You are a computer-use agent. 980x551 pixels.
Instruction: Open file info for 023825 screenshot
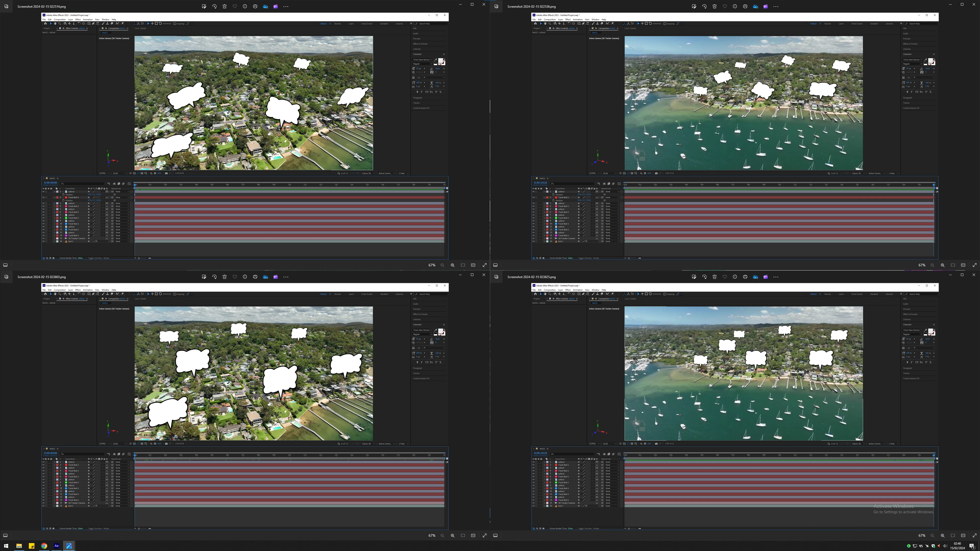coord(735,277)
